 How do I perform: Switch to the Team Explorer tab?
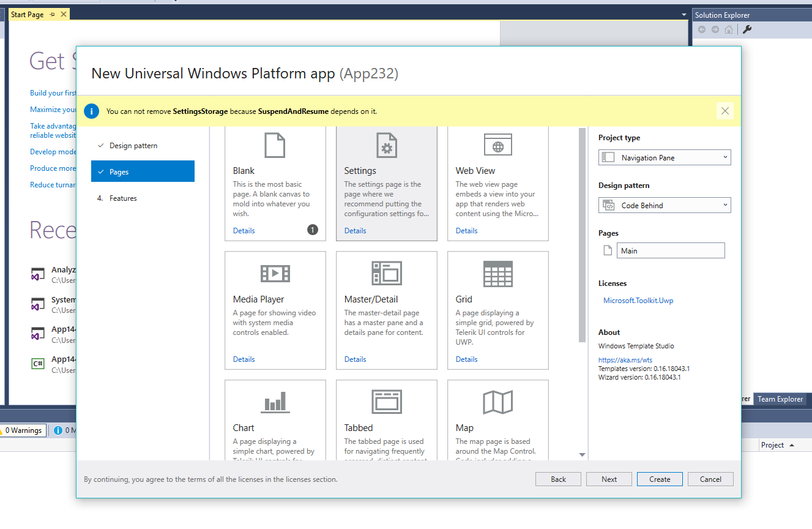(x=780, y=399)
